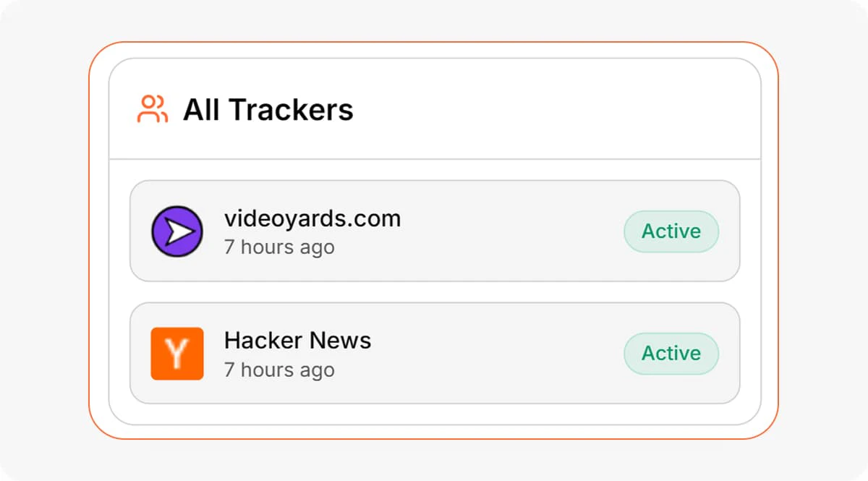This screenshot has width=868, height=481.
Task: Select the All Trackers section title
Action: (268, 110)
